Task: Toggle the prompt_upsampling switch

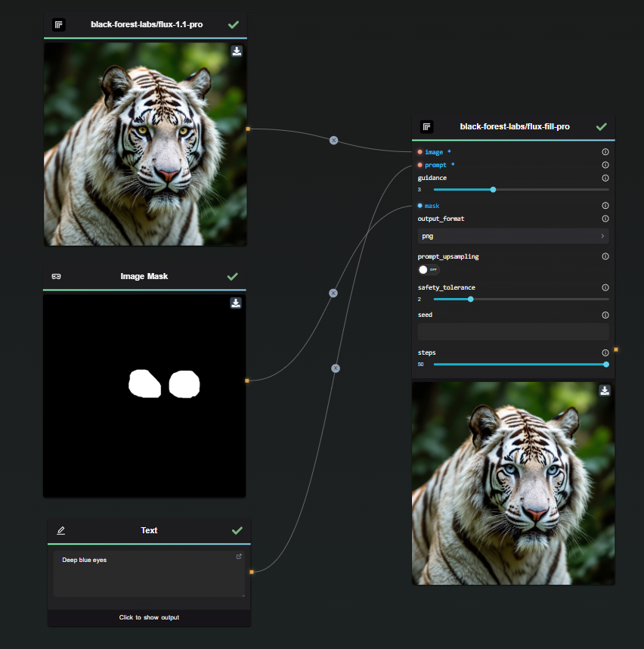Action: 429,270
